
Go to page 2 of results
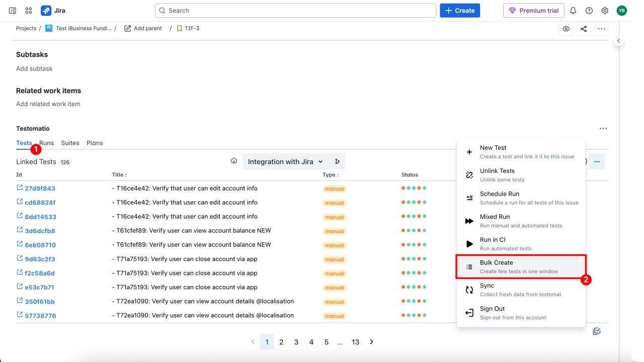click(281, 342)
